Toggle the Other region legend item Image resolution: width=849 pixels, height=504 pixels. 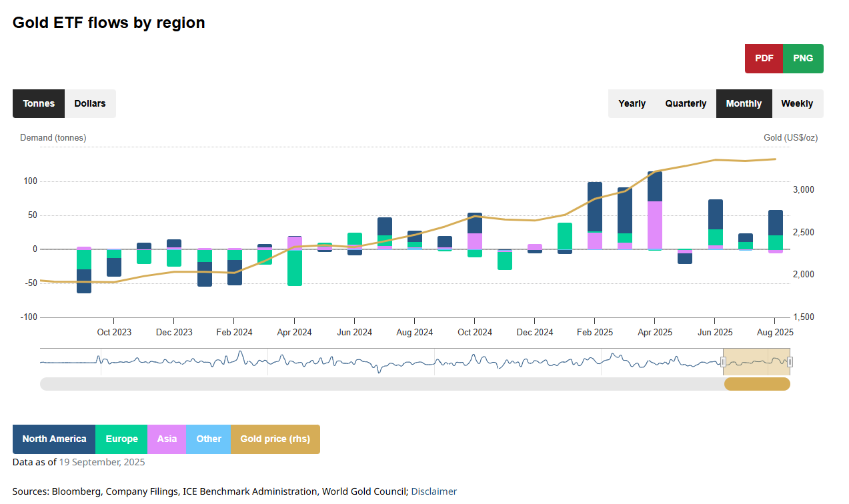coord(209,439)
